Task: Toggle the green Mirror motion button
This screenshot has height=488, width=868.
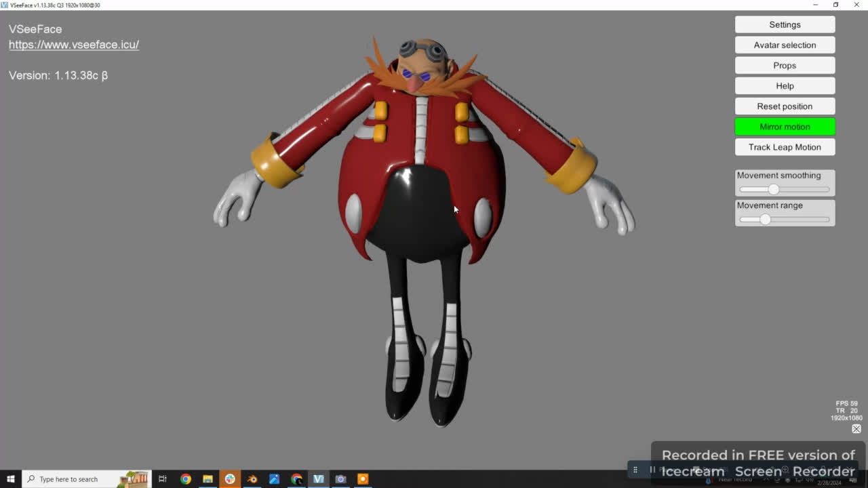Action: (785, 126)
